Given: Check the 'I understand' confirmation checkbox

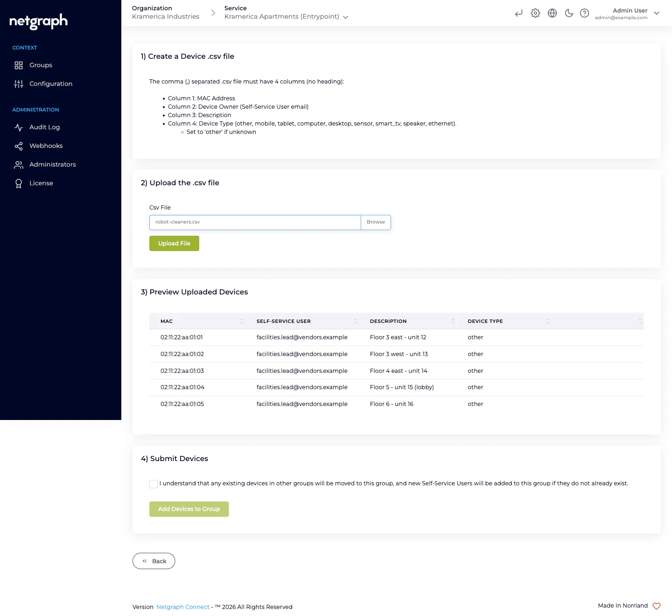Looking at the screenshot, I should (x=154, y=484).
